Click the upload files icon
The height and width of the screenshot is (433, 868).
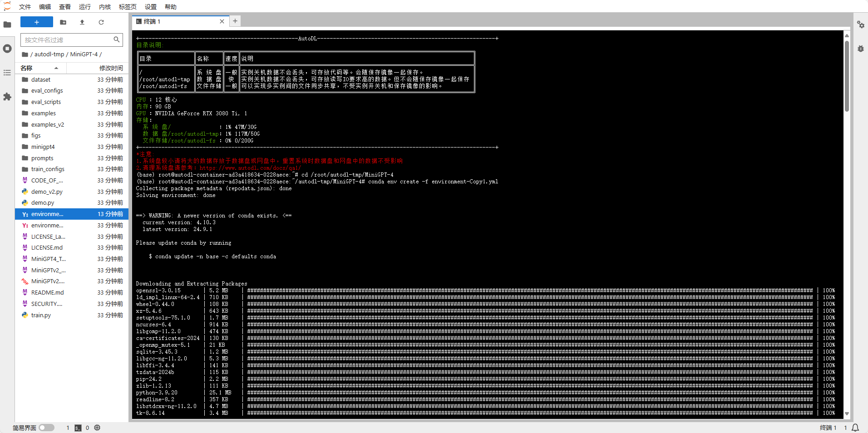(x=82, y=22)
